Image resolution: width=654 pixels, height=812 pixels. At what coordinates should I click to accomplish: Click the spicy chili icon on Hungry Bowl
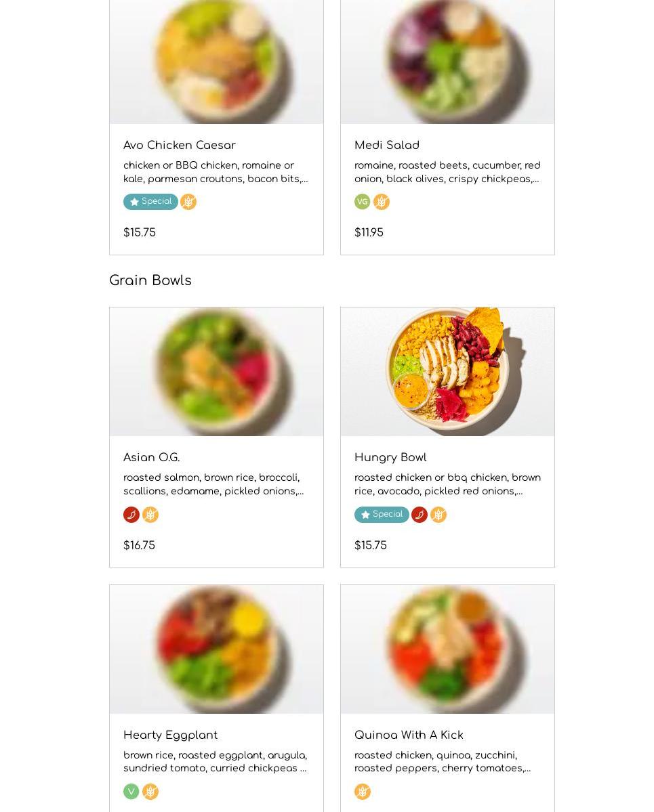click(x=420, y=515)
